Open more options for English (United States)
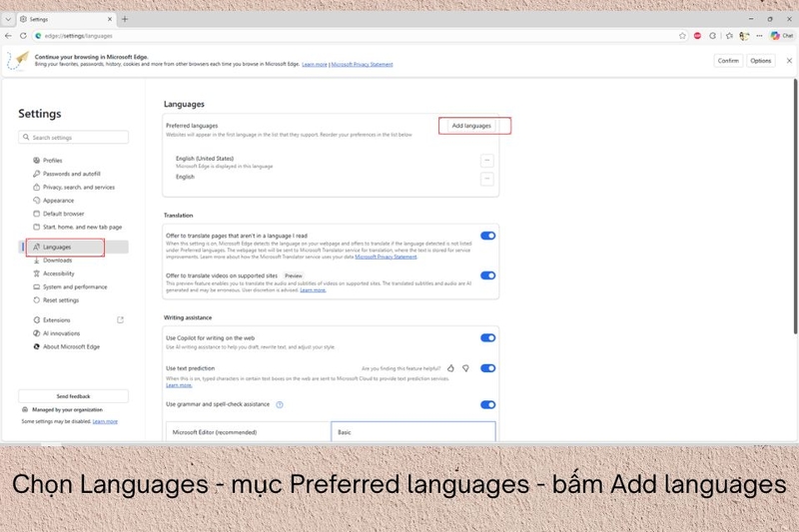The width and height of the screenshot is (799, 532). pos(487,161)
